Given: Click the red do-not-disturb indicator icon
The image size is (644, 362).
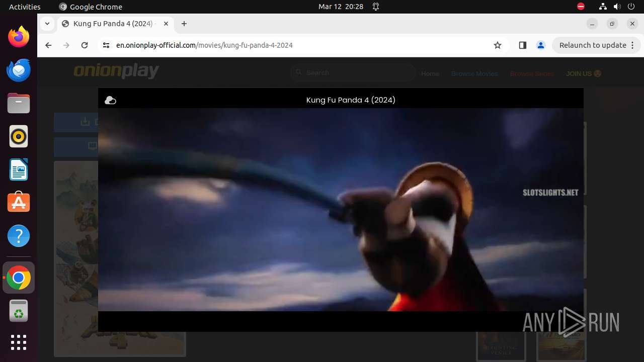Looking at the screenshot, I should pyautogui.click(x=581, y=7).
